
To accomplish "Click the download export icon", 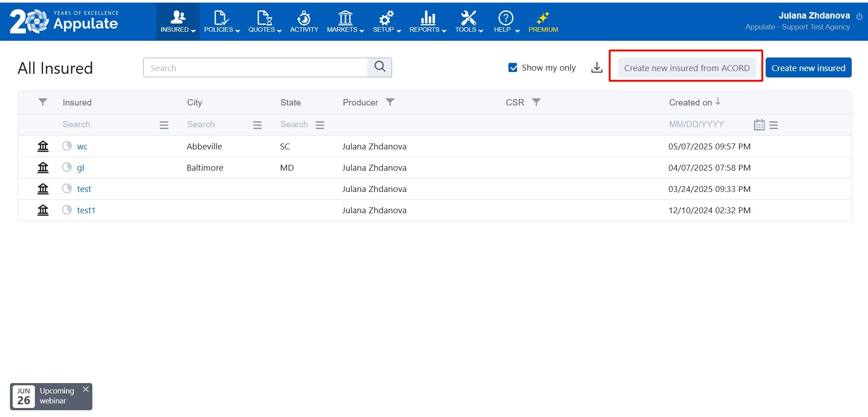I will [x=597, y=67].
